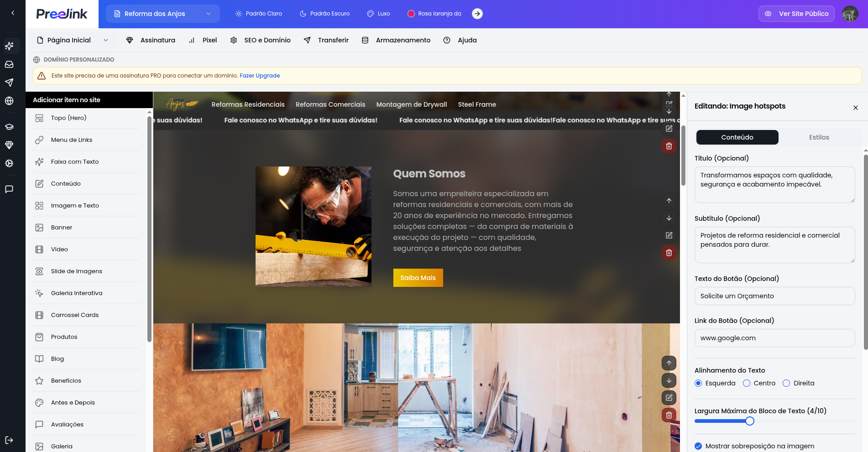Click the paper plane icon in left rail
Viewport: 868px width, 452px height.
9,83
